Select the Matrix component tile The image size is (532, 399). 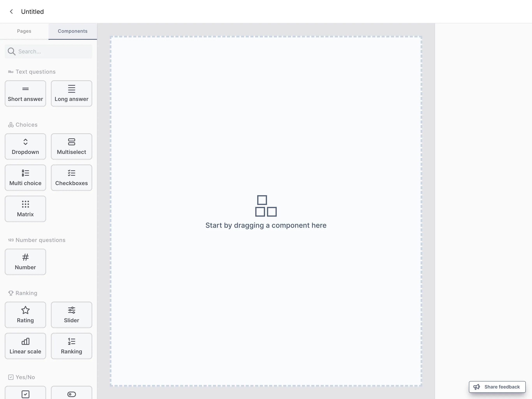click(x=25, y=209)
